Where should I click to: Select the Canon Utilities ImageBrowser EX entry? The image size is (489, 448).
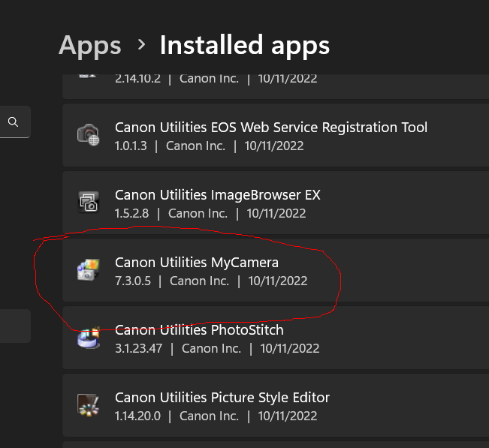217,194
